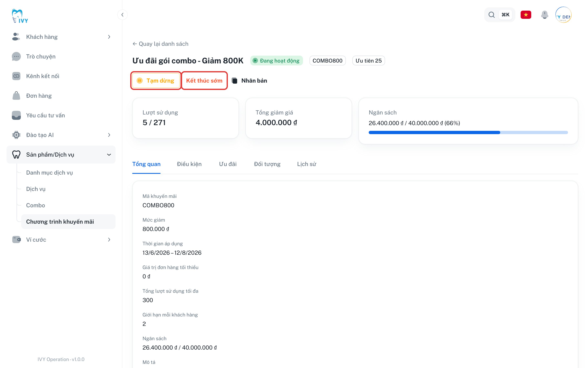Go to Đơn hàng page
Viewport: 588px width, 368px height.
pyautogui.click(x=61, y=96)
